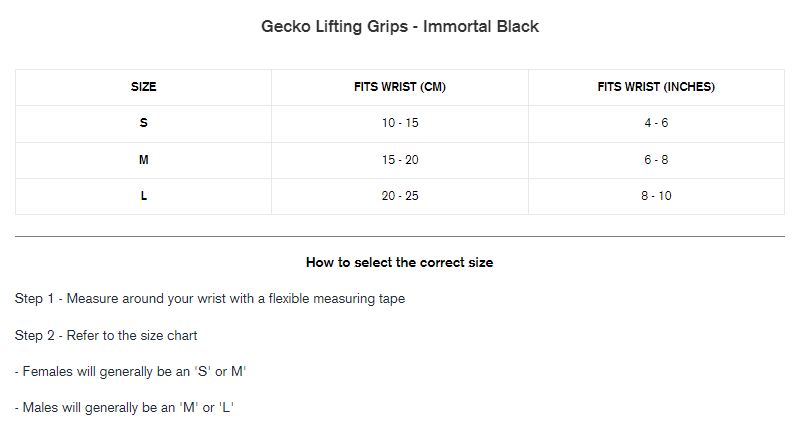Click the 6 - 8 inches cell
800x448 pixels.
(x=656, y=160)
